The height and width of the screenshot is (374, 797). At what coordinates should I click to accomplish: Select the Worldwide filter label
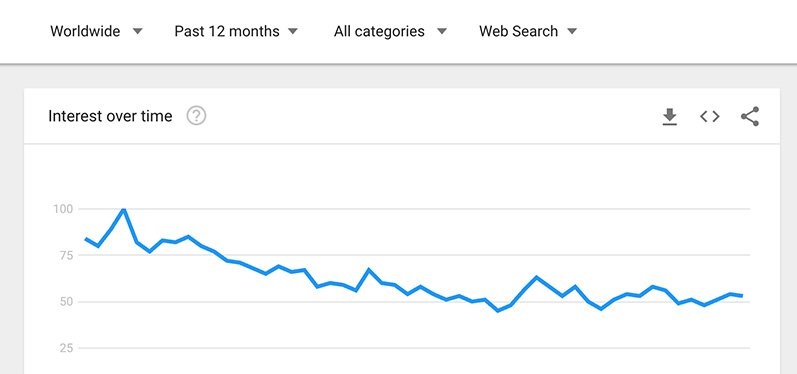click(x=85, y=32)
